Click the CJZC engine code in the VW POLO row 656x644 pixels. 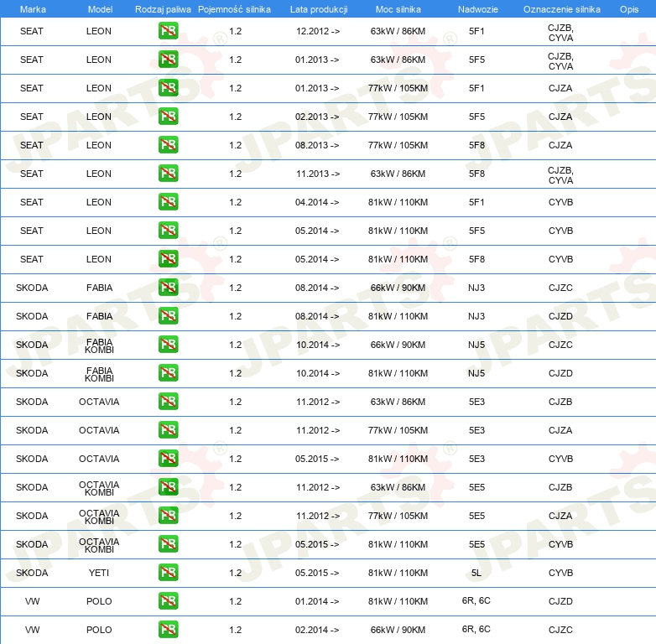(560, 630)
